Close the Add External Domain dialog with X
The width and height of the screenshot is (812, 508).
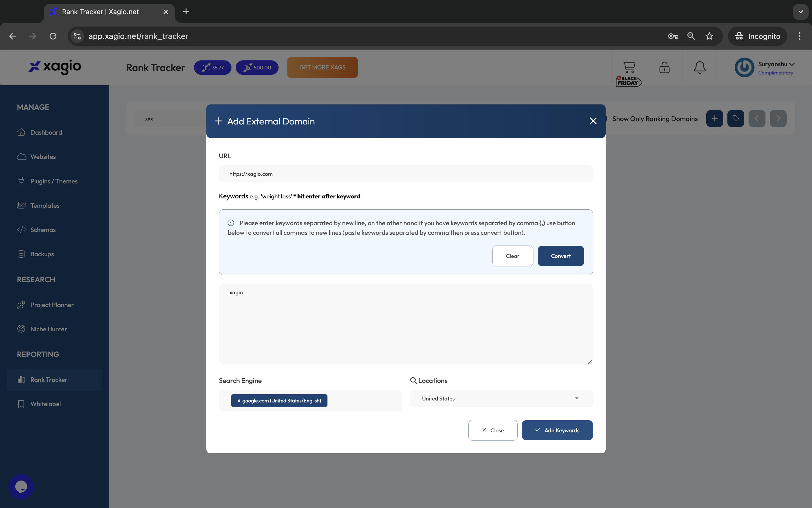(593, 121)
